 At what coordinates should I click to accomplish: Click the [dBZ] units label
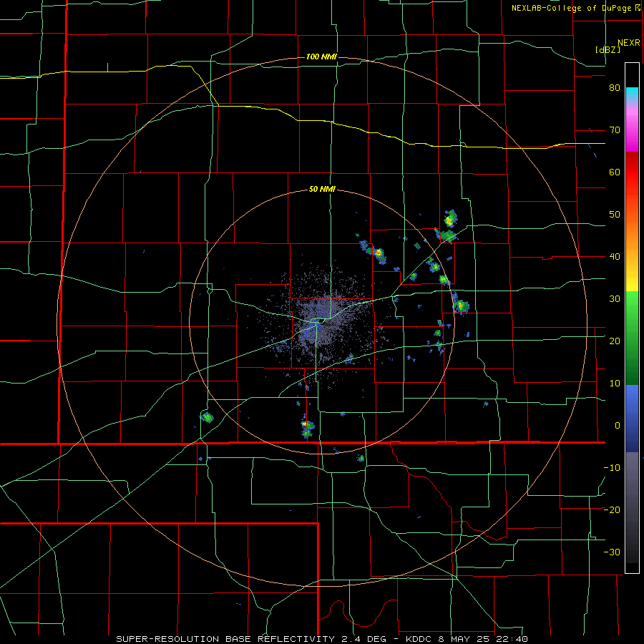pos(608,50)
